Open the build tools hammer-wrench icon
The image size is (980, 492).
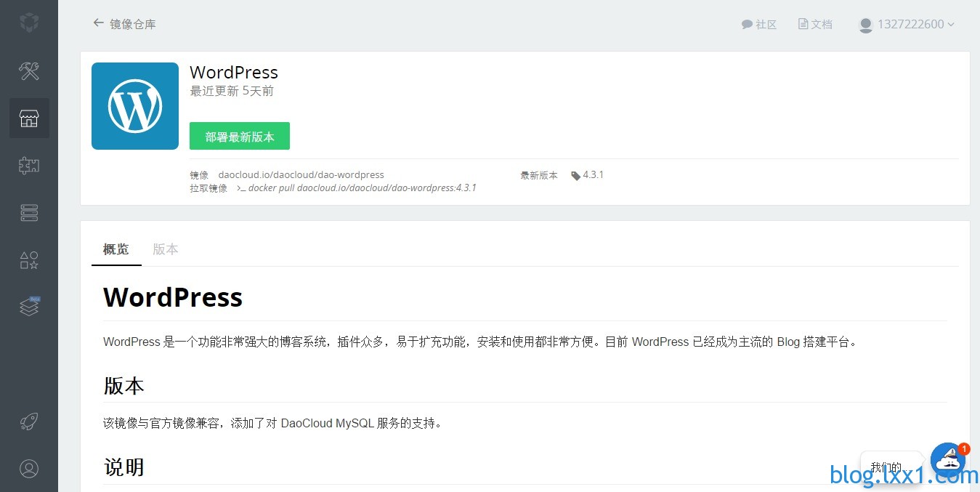[29, 70]
